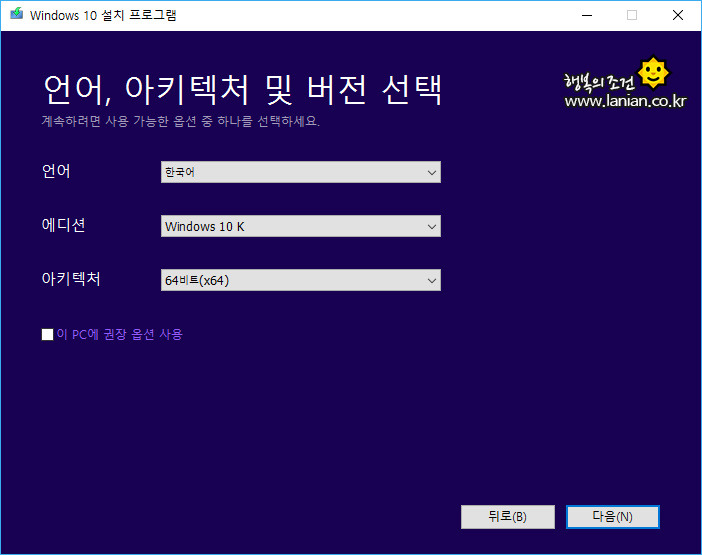Click the 다음(N) next button

pos(612,517)
